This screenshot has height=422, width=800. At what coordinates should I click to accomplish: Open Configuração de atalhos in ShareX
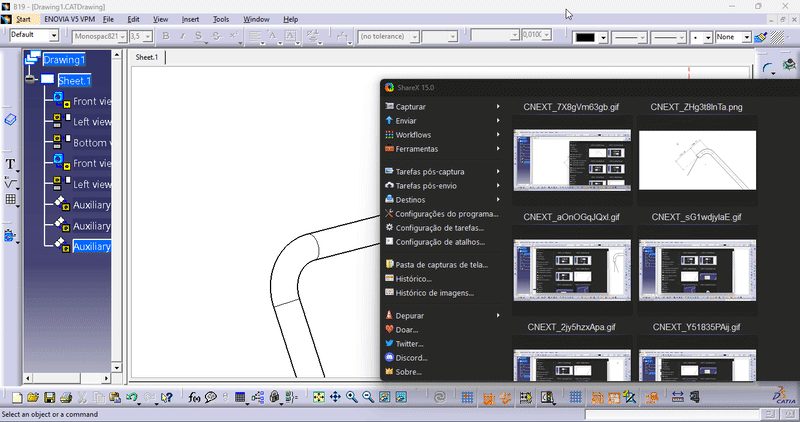pos(442,242)
